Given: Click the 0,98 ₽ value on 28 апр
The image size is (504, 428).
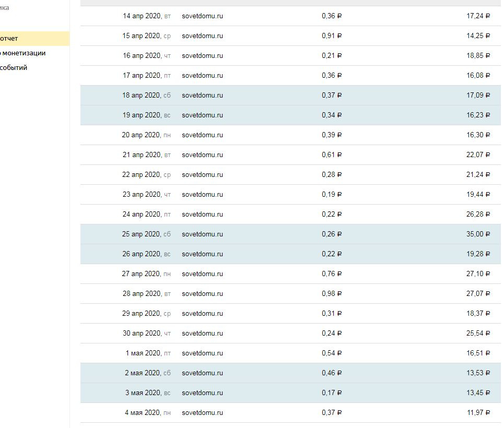Looking at the screenshot, I should coord(332,294).
